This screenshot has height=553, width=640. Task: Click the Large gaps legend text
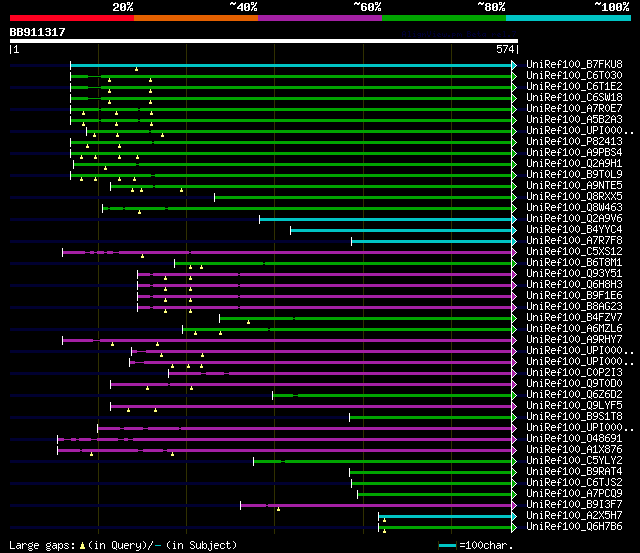point(42,545)
